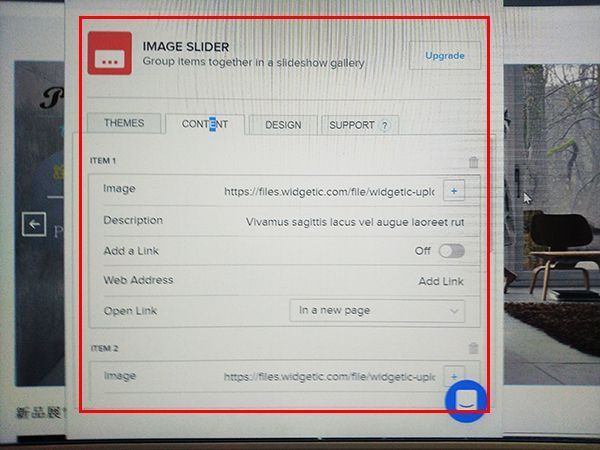
Task: Delete Item 2 using its trash icon
Action: 473,349
